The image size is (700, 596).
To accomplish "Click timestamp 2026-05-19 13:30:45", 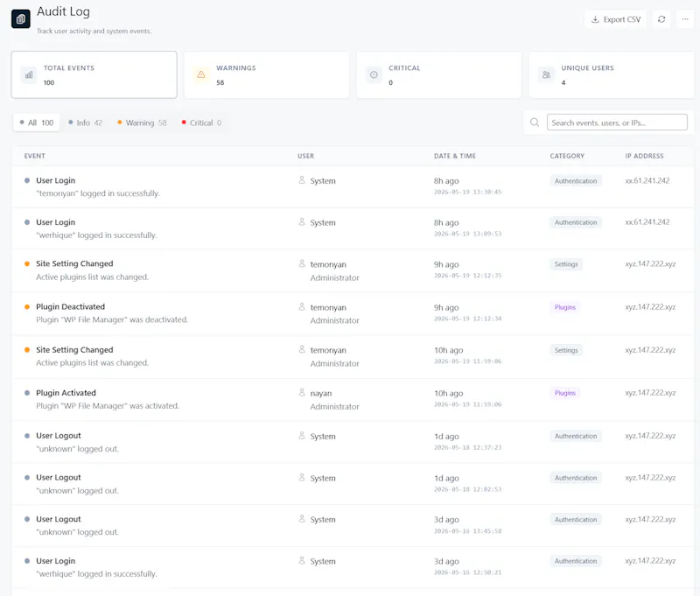I will pos(467,192).
